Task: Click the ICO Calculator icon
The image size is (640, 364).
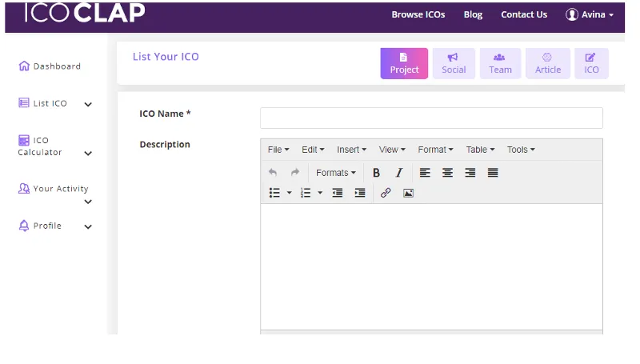Action: click(x=24, y=140)
